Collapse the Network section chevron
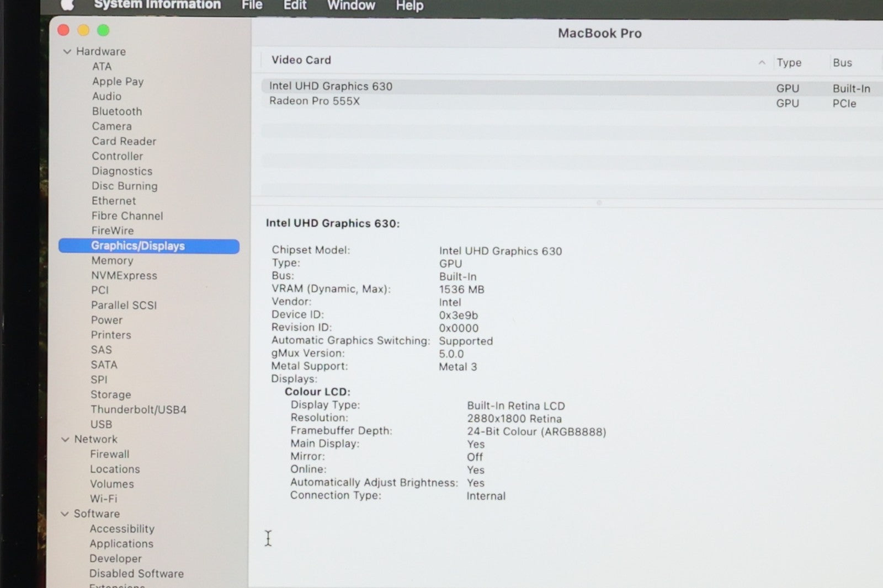 [66, 440]
